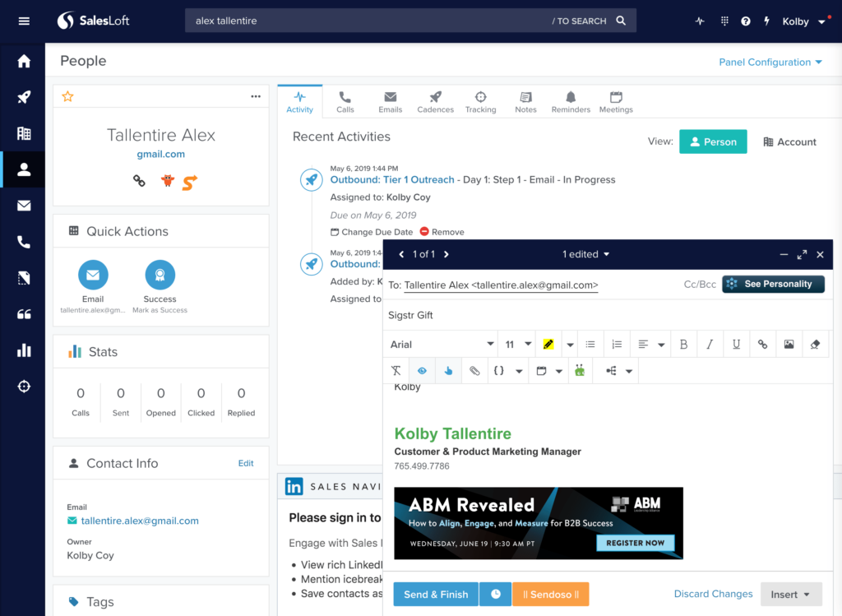Open the help question mark icon
This screenshot has width=842, height=616.
pos(745,21)
